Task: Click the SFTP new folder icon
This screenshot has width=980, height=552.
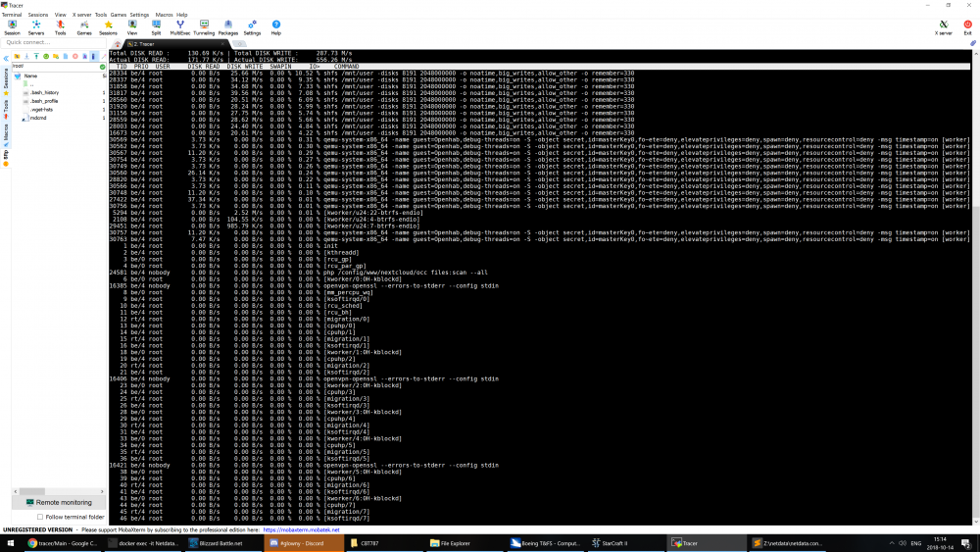Action: pyautogui.click(x=56, y=56)
